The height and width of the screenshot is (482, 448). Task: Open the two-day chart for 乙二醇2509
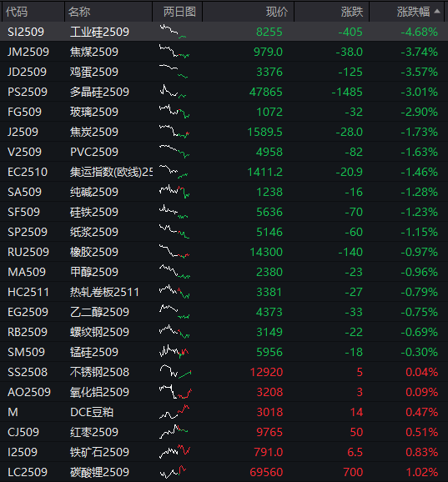[174, 312]
